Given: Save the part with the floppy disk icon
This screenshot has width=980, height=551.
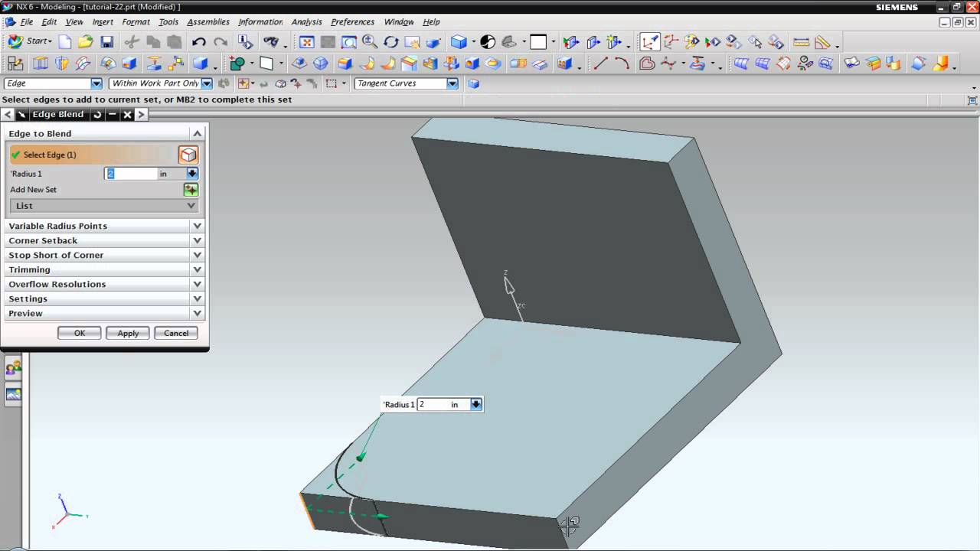Looking at the screenshot, I should 107,42.
